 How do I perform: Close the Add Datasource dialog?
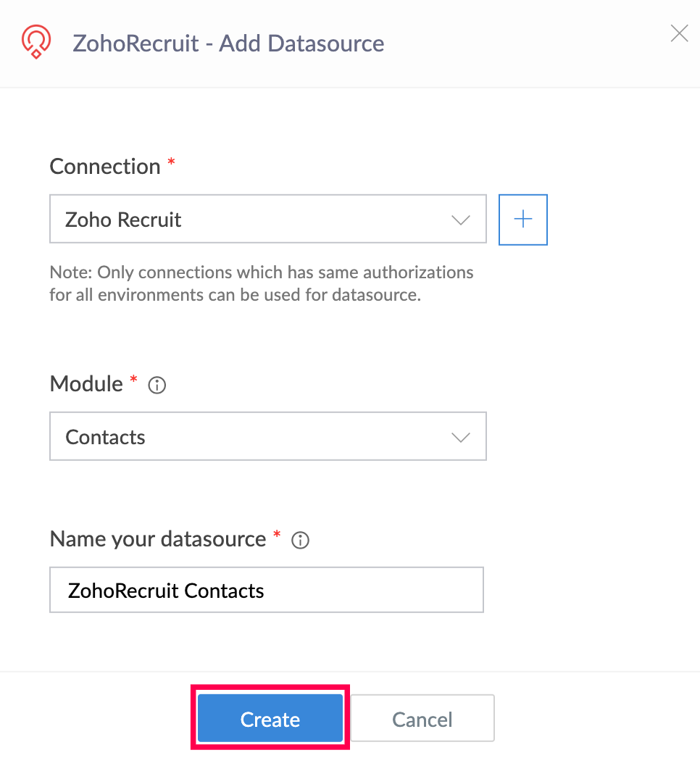(679, 34)
